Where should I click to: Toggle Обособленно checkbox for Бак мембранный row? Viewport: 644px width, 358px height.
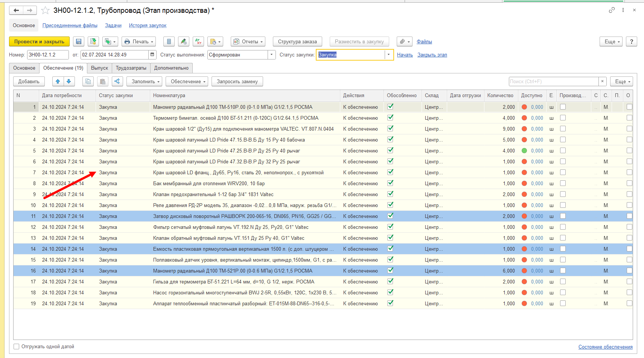coord(390,183)
